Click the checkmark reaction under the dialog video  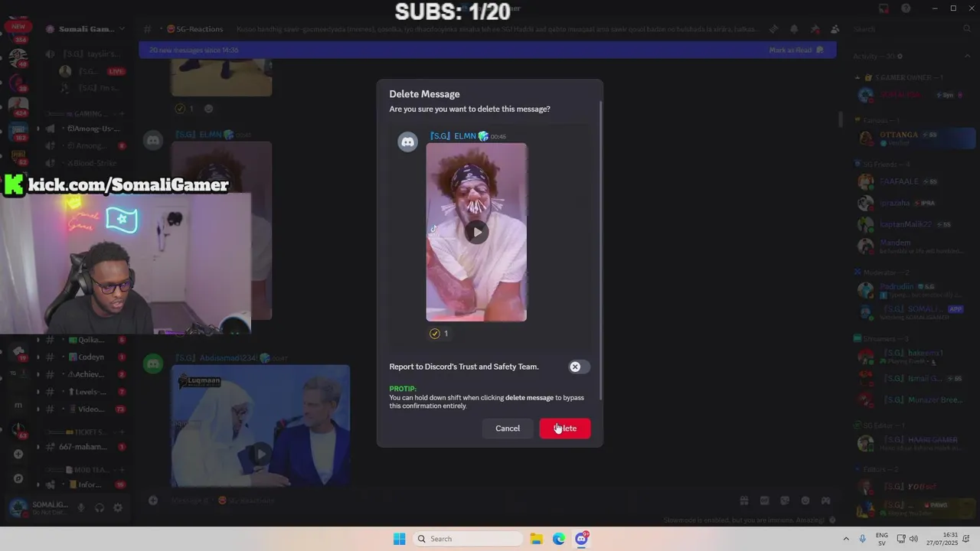coord(439,334)
